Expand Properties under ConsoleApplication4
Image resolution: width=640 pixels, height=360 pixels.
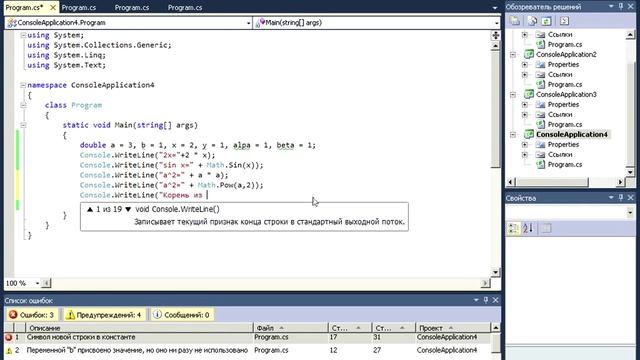pyautogui.click(x=525, y=144)
